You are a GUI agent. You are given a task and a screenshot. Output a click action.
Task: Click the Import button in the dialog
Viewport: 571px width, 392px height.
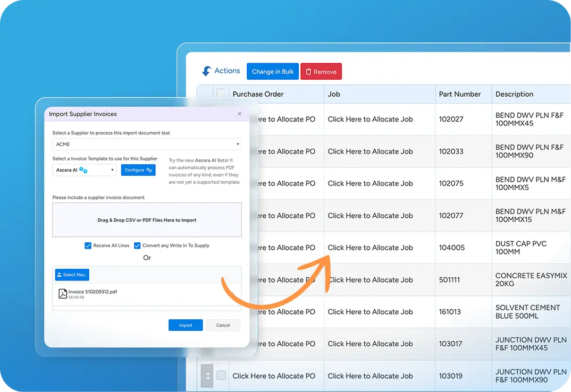click(186, 325)
